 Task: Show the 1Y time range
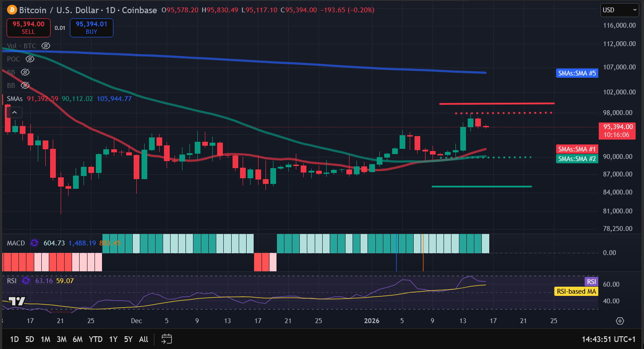point(113,339)
